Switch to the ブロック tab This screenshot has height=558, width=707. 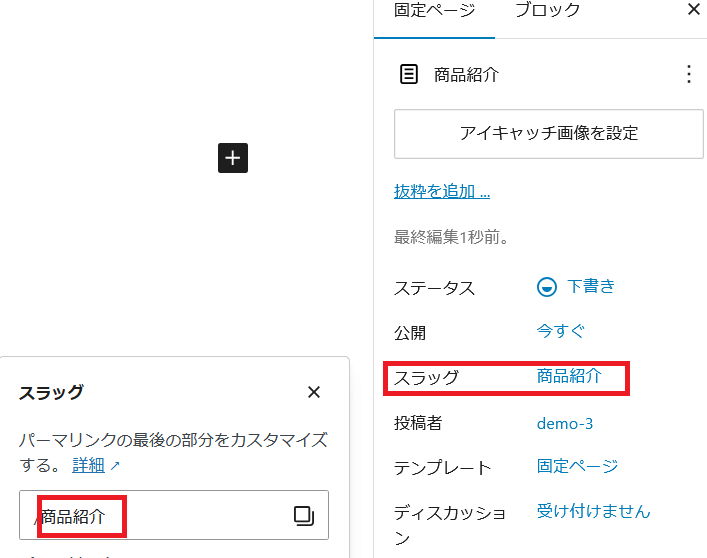coord(547,11)
